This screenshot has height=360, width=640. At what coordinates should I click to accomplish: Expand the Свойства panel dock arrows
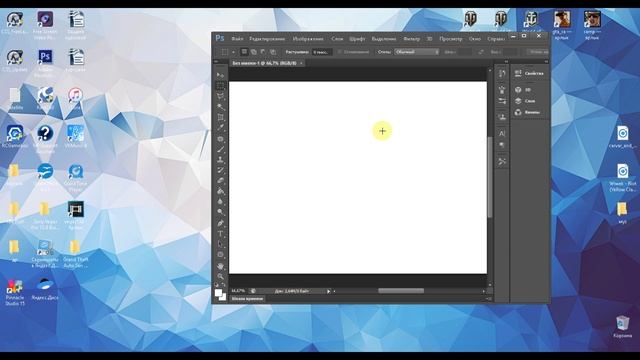(546, 62)
